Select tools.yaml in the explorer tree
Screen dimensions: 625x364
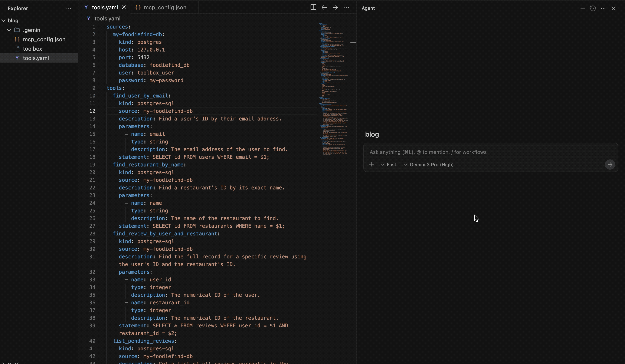point(39,58)
